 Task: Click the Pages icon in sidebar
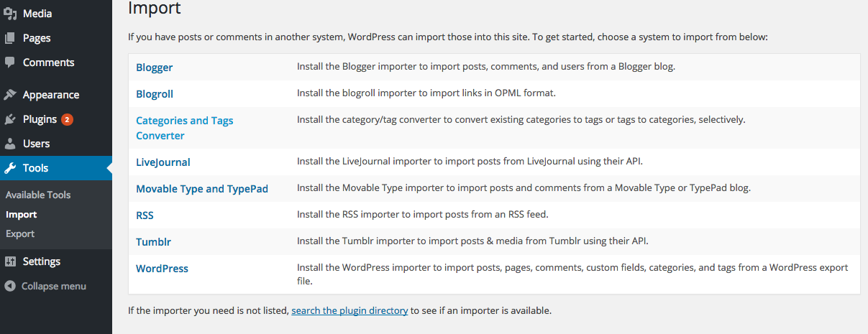pyautogui.click(x=10, y=38)
